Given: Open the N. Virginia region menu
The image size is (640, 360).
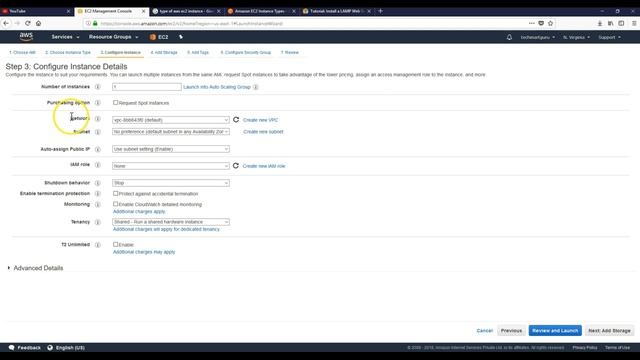Looking at the screenshot, I should [576, 37].
